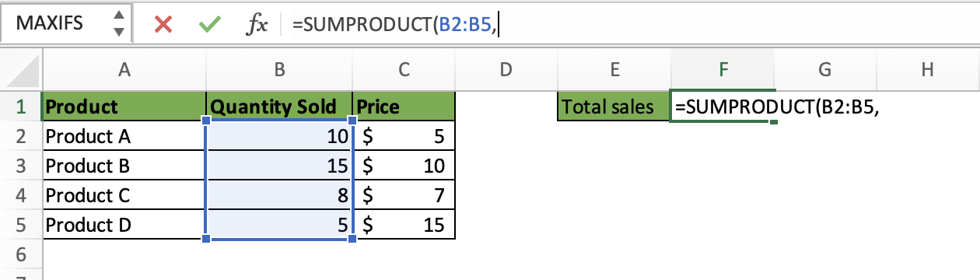Select column H header
The width and height of the screenshot is (980, 280).
(x=927, y=70)
